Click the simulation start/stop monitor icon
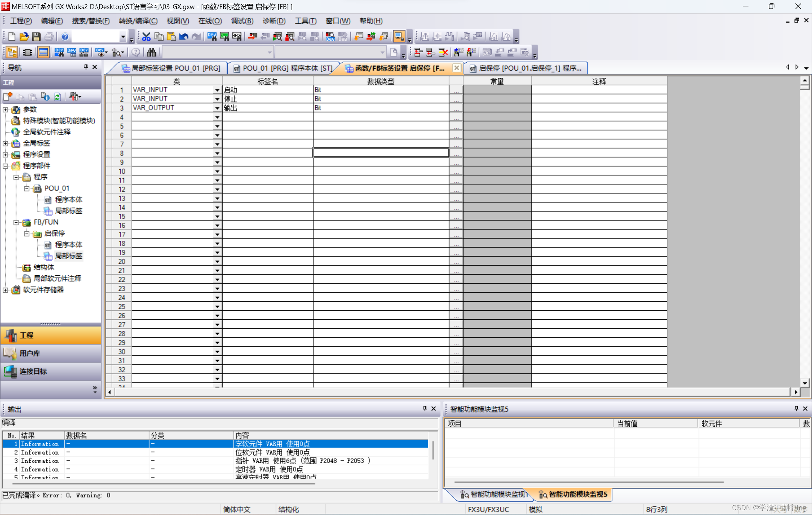812x515 pixels. (x=398, y=36)
